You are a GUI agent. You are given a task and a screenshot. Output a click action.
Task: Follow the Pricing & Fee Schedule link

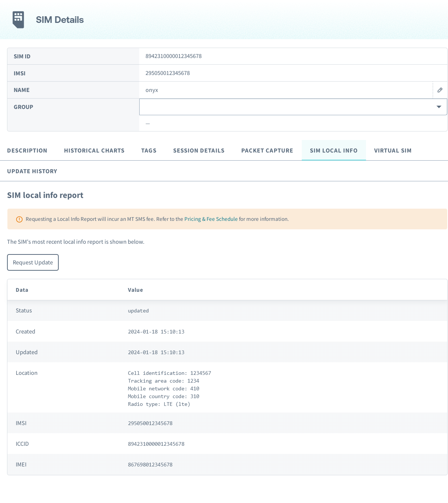coord(211,219)
